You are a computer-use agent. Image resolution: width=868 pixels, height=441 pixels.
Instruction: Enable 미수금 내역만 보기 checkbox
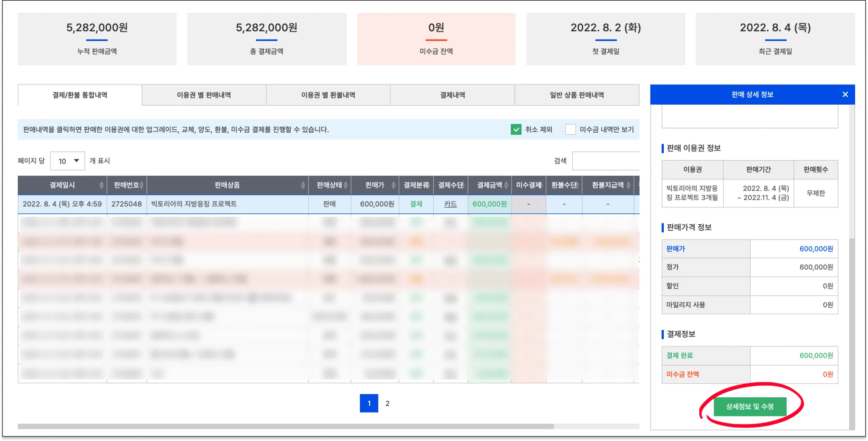point(570,129)
